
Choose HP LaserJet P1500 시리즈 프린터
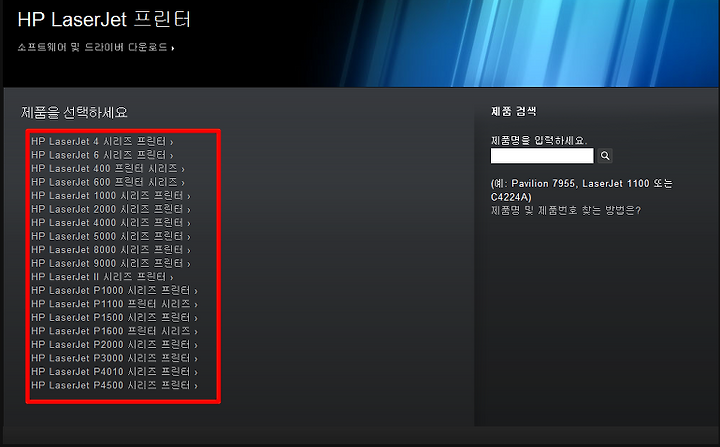(x=114, y=317)
